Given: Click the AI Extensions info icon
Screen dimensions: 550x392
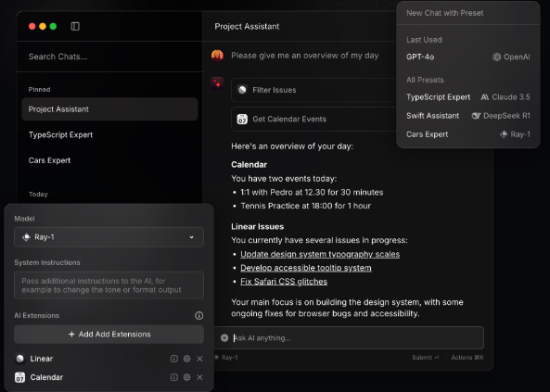Looking at the screenshot, I should pos(198,316).
